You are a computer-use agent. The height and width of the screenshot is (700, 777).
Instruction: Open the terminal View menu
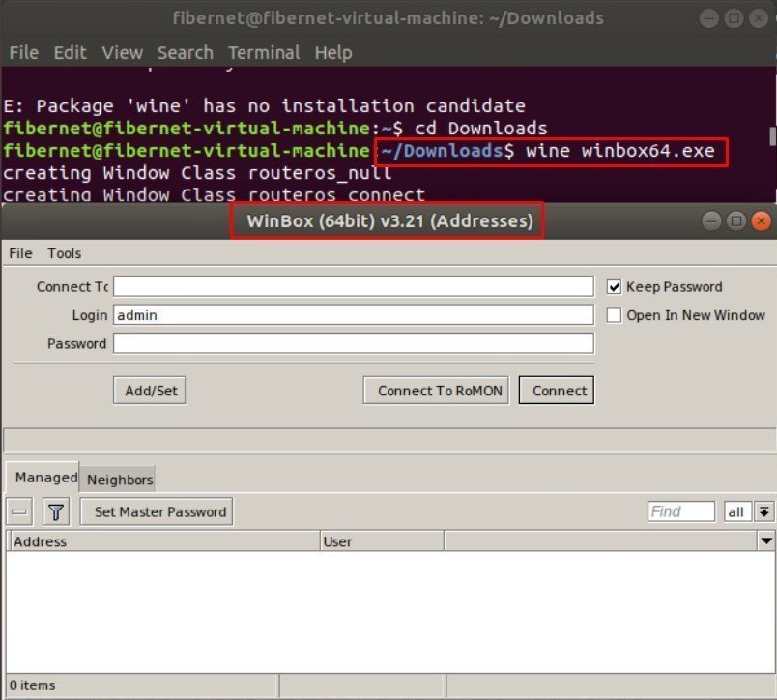(123, 52)
